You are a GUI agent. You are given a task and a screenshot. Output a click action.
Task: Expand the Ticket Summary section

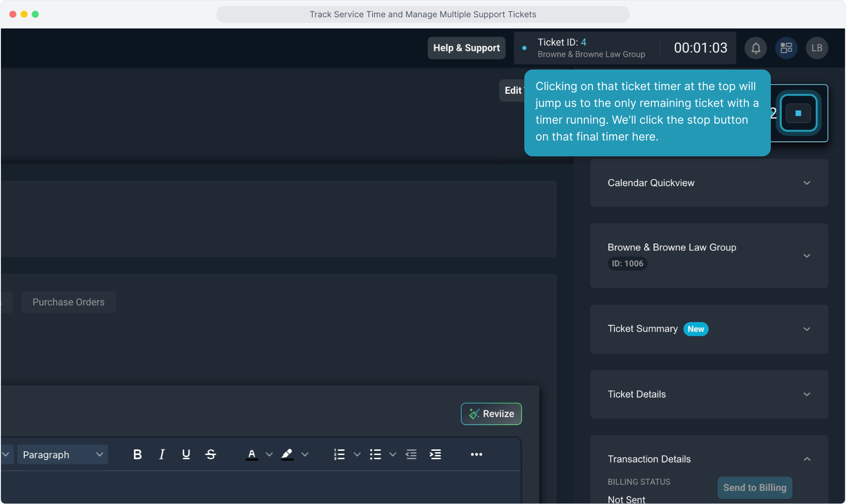pyautogui.click(x=806, y=329)
